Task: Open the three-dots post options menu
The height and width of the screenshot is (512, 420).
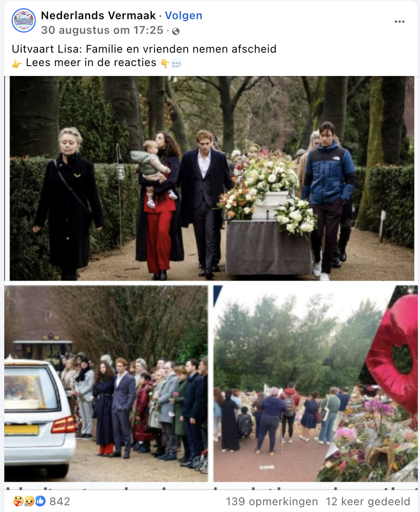Action: tap(399, 22)
